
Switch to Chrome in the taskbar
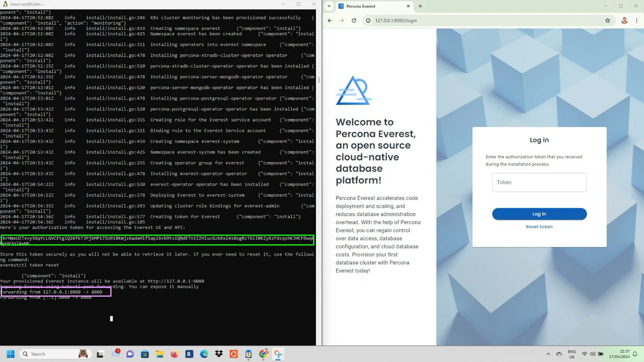[264, 354]
